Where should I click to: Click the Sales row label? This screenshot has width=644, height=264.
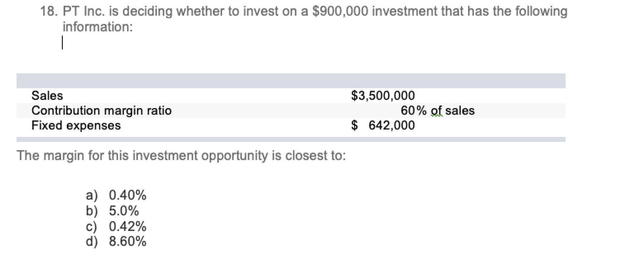[47, 96]
